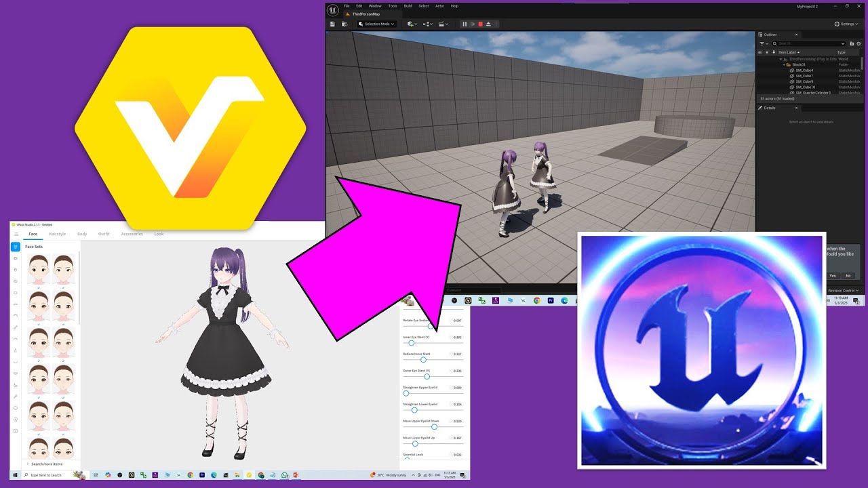This screenshot has width=868, height=488.
Task: Click the frame skip button in Unreal toolbar
Action: (473, 24)
